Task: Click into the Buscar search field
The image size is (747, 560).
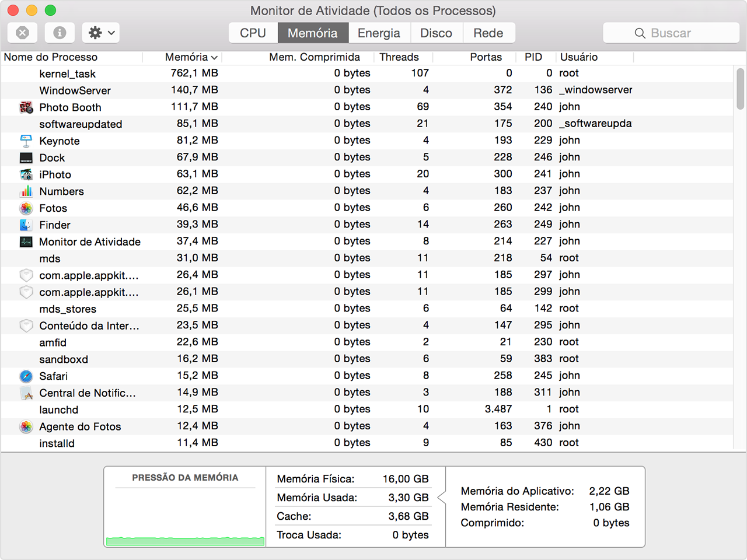Action: point(671,33)
